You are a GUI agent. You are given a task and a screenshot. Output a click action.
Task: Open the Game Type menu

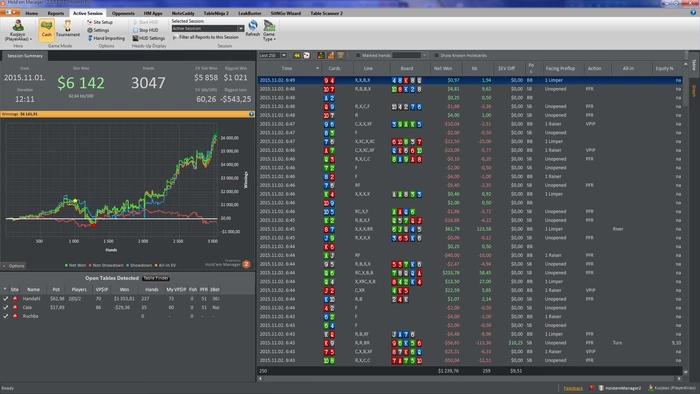click(x=269, y=30)
